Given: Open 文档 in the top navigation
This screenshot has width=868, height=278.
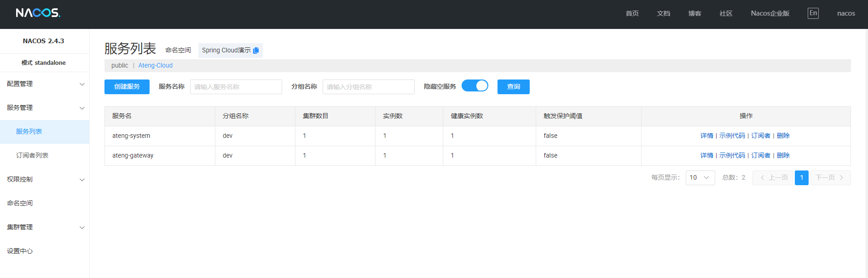Looking at the screenshot, I should 663,14.
